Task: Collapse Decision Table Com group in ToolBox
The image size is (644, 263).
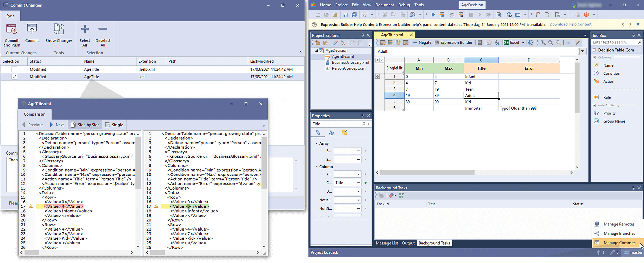Action: click(594, 50)
